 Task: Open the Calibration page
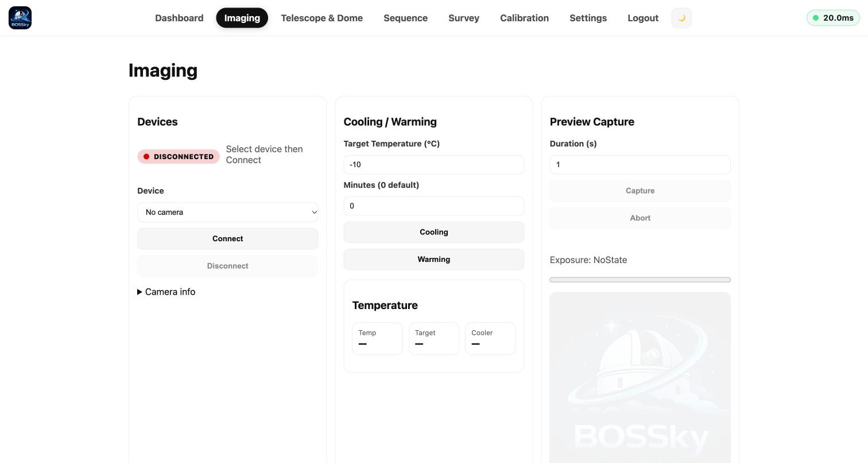524,18
